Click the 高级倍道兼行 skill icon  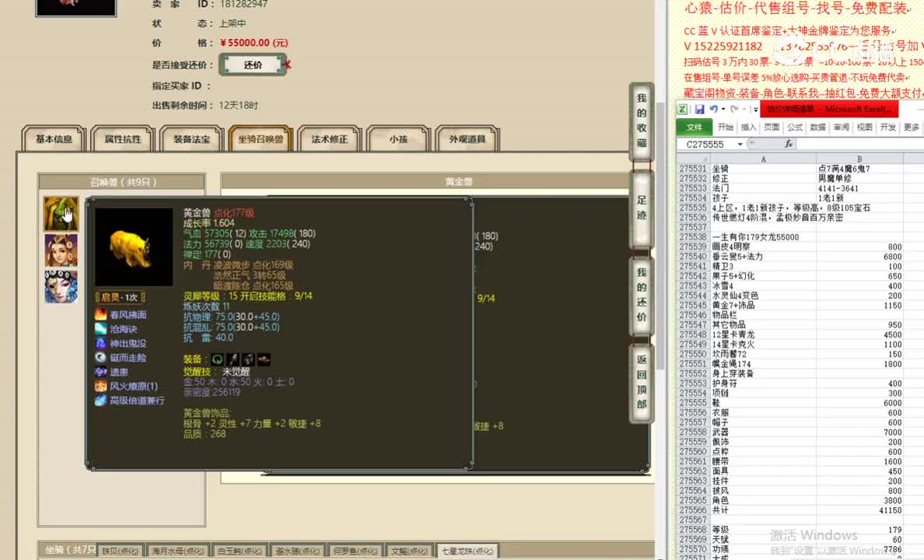tap(101, 401)
